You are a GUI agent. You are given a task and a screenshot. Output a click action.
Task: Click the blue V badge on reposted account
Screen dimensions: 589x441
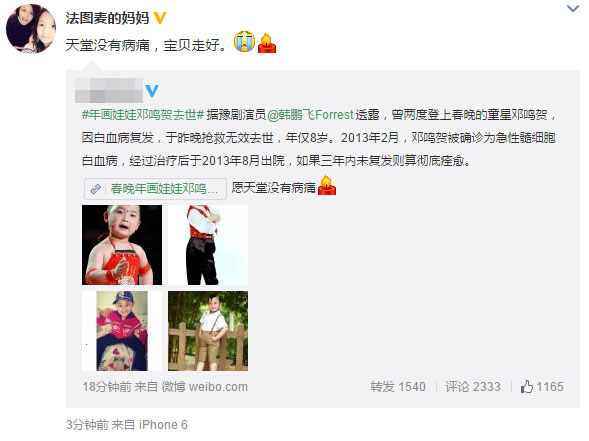pyautogui.click(x=152, y=91)
